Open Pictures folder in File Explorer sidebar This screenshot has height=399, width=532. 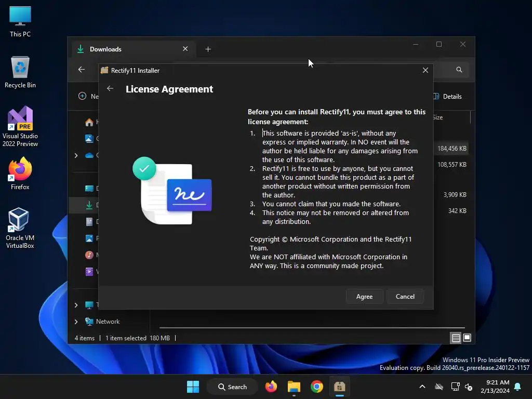89,238
